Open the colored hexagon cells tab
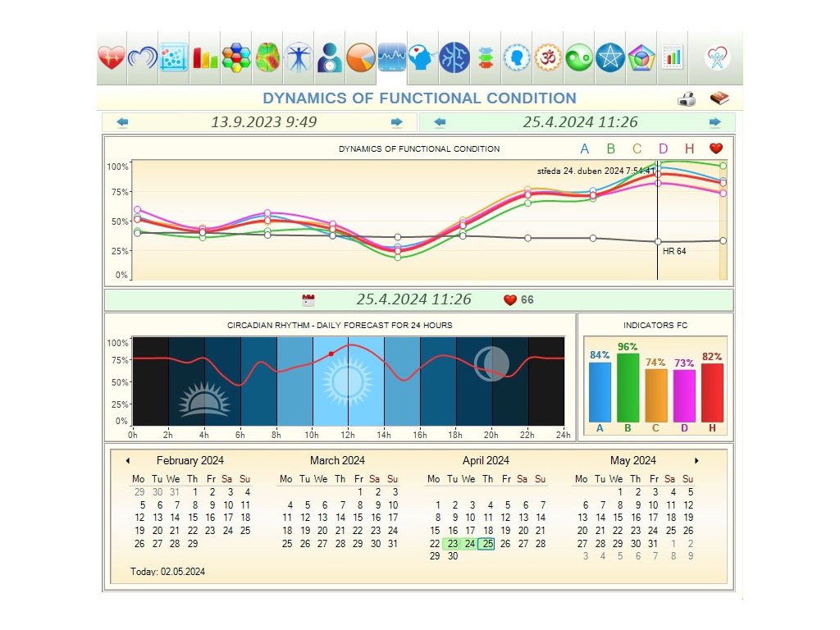 pyautogui.click(x=236, y=57)
